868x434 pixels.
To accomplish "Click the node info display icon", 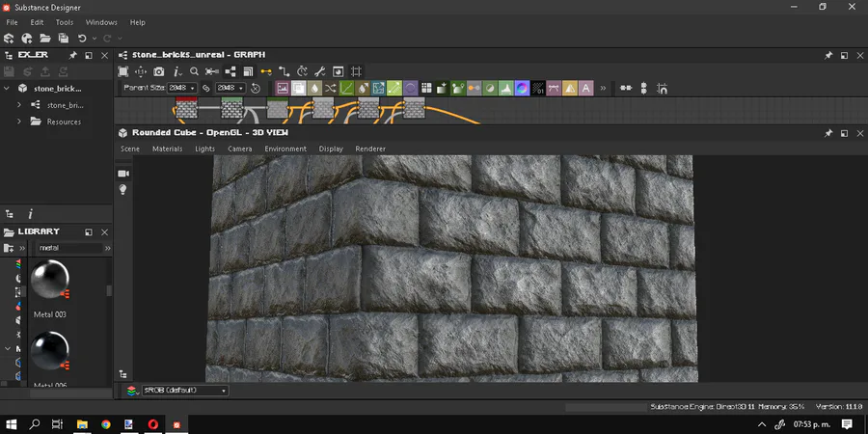I will coord(177,71).
